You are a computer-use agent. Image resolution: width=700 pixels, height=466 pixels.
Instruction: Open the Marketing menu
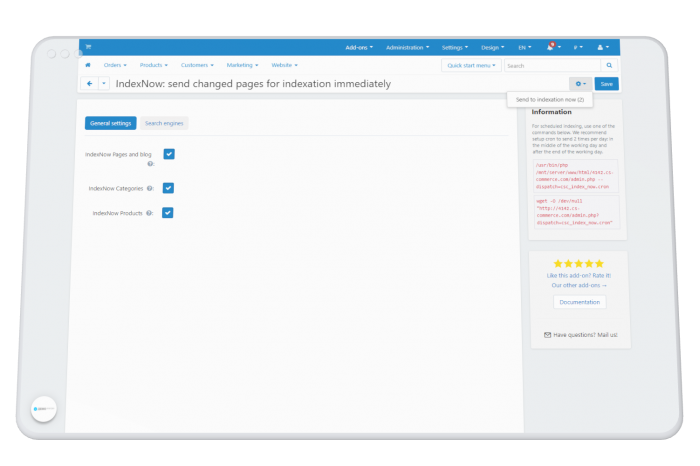(x=242, y=65)
